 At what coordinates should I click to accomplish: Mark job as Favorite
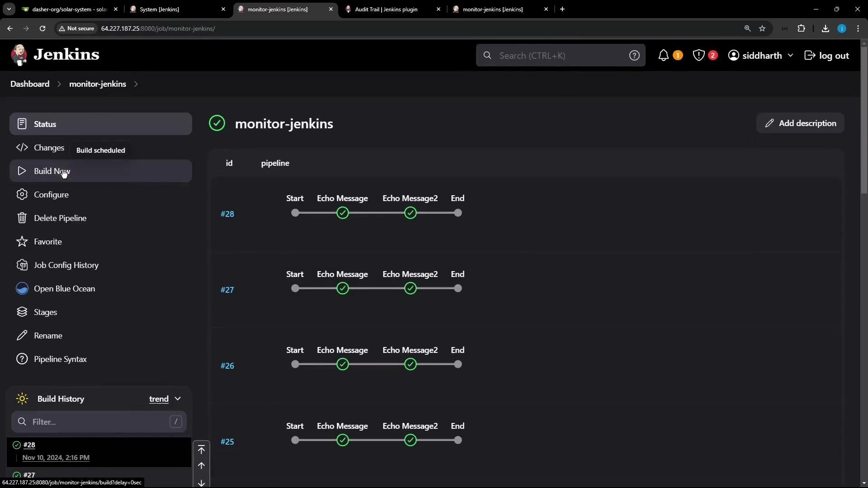(101, 241)
